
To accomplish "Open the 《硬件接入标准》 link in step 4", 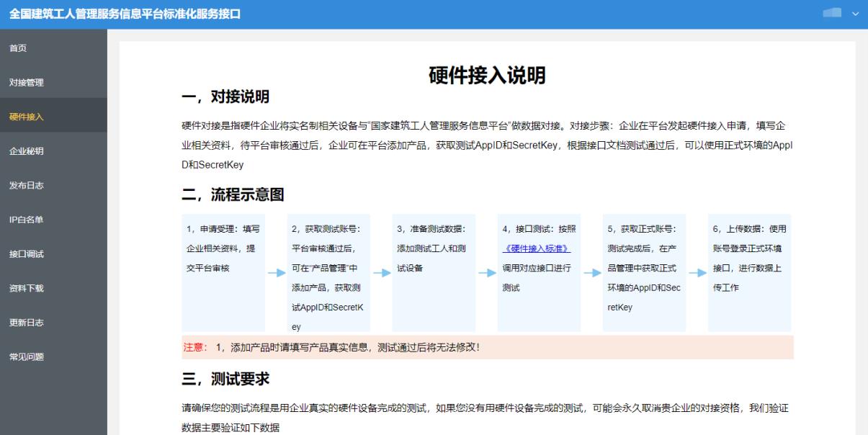I will (x=537, y=248).
